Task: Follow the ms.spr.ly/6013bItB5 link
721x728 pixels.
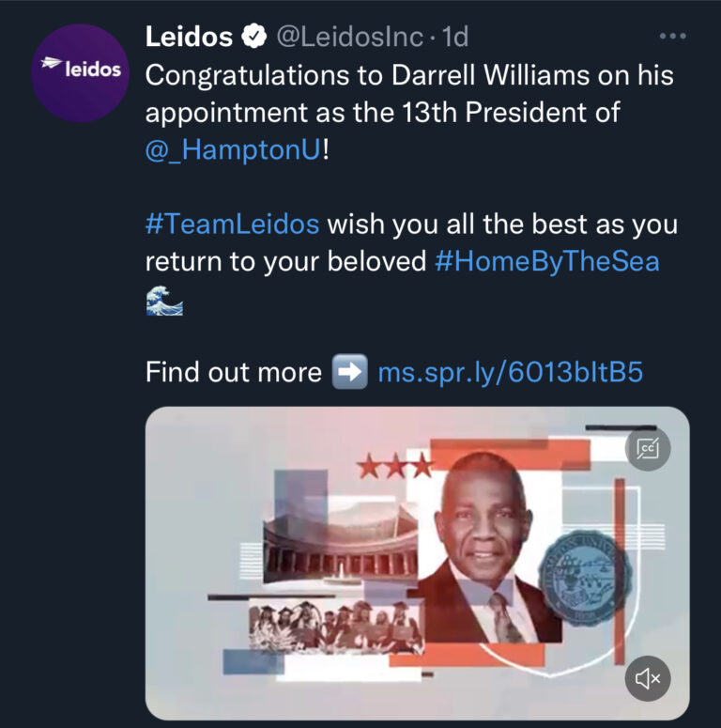Action: 510,372
